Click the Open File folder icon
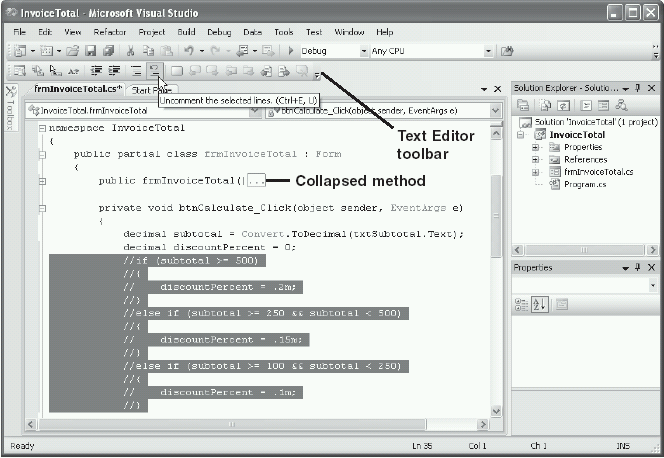This screenshot has height=458, width=664. pyautogui.click(x=73, y=51)
